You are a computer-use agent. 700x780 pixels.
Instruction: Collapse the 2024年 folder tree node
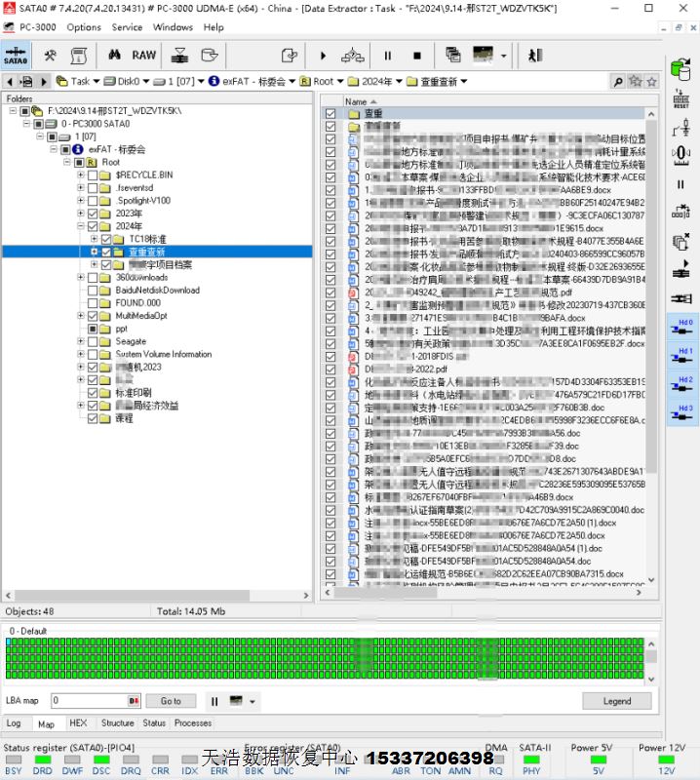[x=81, y=226]
